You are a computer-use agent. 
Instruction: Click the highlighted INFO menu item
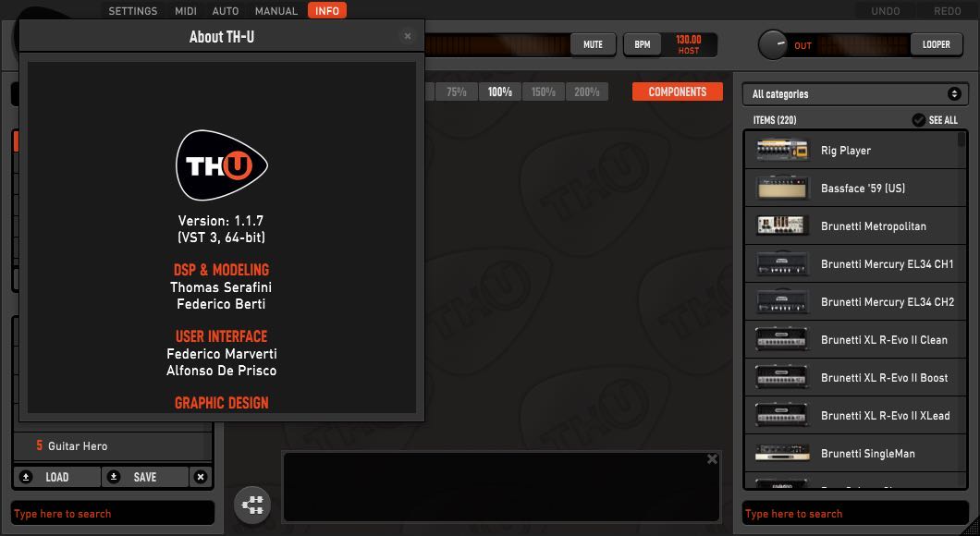pos(327,10)
